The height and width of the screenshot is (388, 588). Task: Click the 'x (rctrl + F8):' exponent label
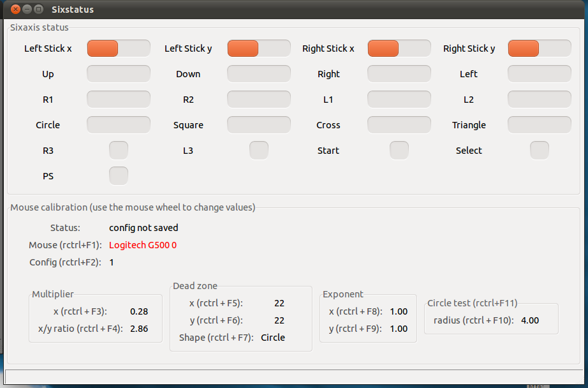(x=355, y=311)
